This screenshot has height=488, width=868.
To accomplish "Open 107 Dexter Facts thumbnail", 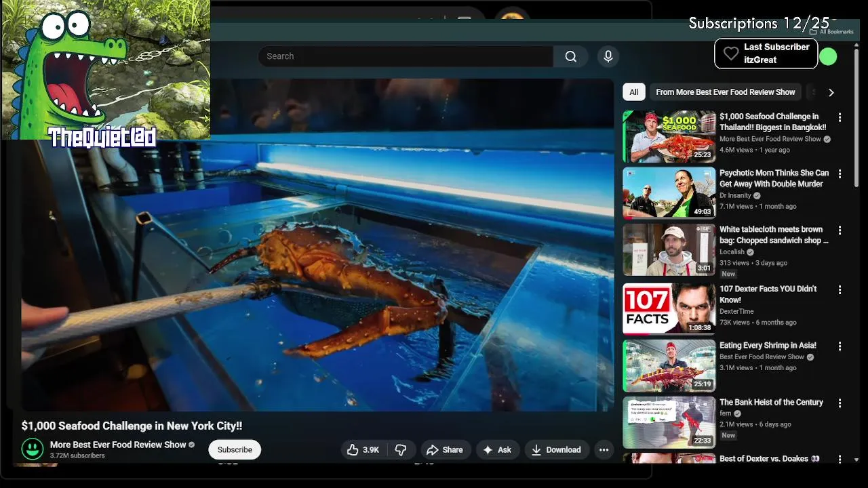I will [669, 308].
